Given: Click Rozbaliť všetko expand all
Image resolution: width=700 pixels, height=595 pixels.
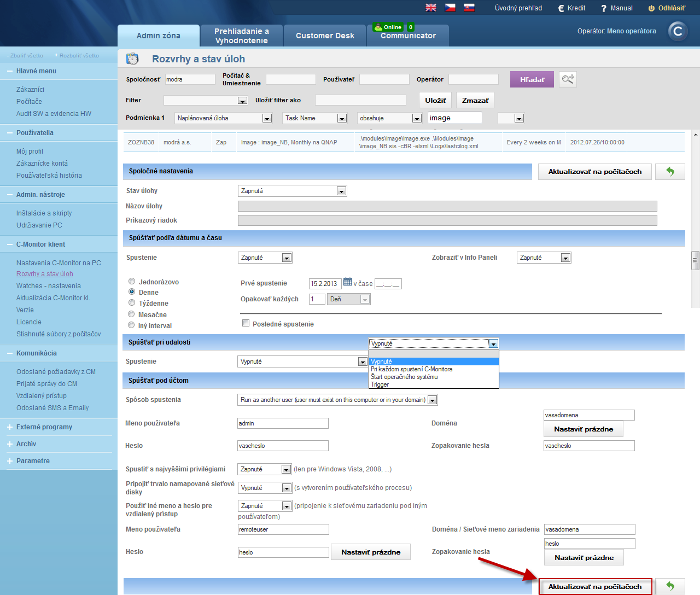Looking at the screenshot, I should (77, 56).
